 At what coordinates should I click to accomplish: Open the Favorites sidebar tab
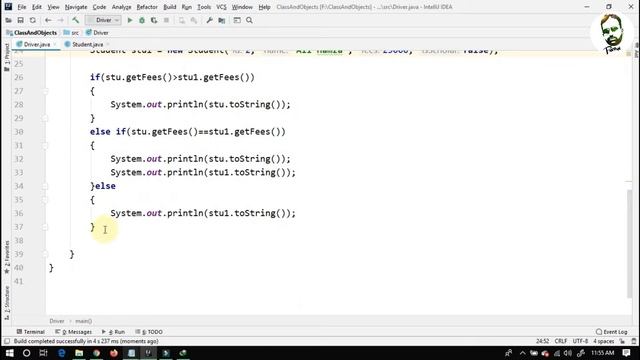tap(7, 257)
